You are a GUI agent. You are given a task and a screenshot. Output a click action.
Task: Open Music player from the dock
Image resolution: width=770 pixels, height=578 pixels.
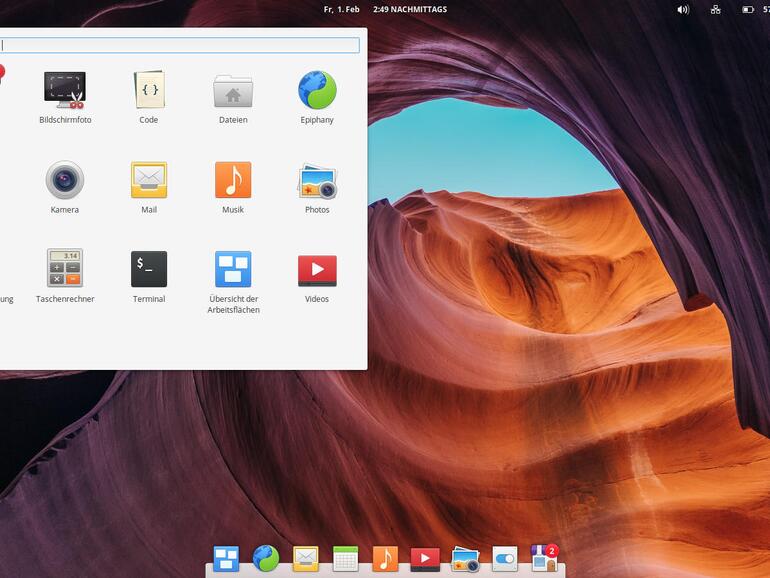(385, 559)
